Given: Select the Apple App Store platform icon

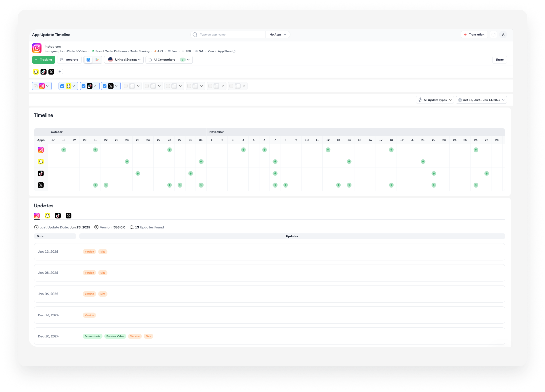Looking at the screenshot, I should tap(88, 60).
